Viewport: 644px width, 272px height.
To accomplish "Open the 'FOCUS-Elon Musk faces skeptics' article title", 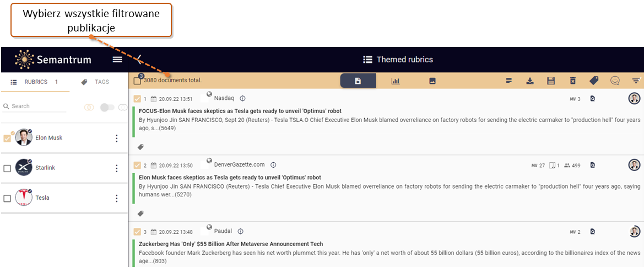I will click(x=240, y=111).
